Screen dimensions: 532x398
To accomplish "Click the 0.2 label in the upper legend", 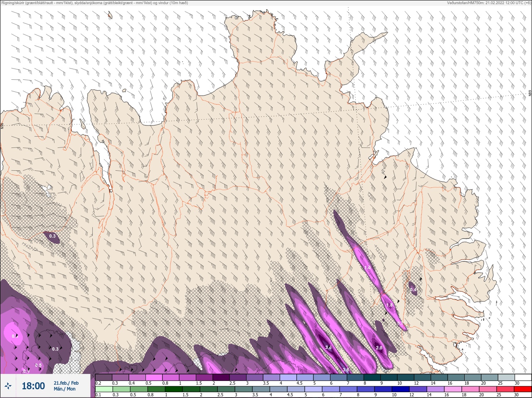I will pos(98,383).
